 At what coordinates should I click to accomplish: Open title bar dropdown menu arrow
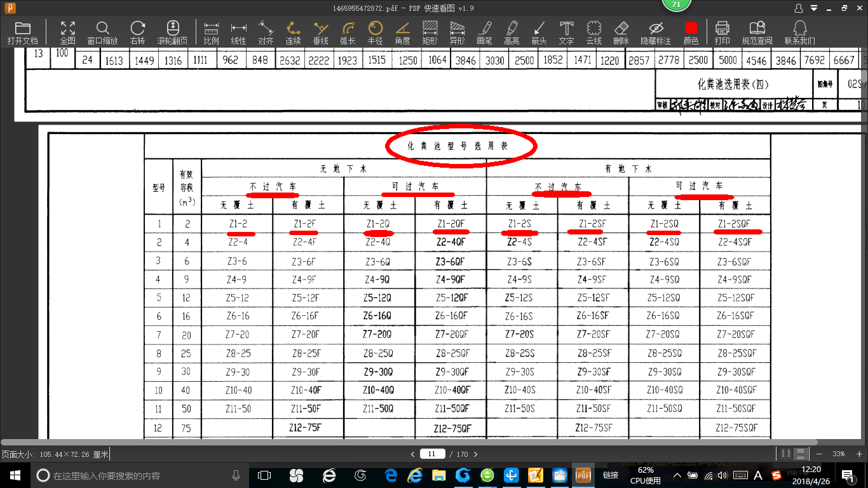click(x=813, y=9)
